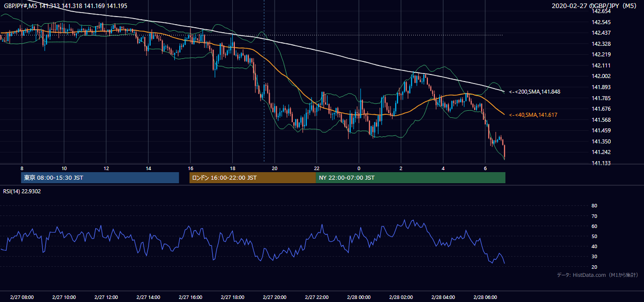Select the NY 22:00-07:00 JST session bar
The width and height of the screenshot is (644, 302).
[x=411, y=178]
